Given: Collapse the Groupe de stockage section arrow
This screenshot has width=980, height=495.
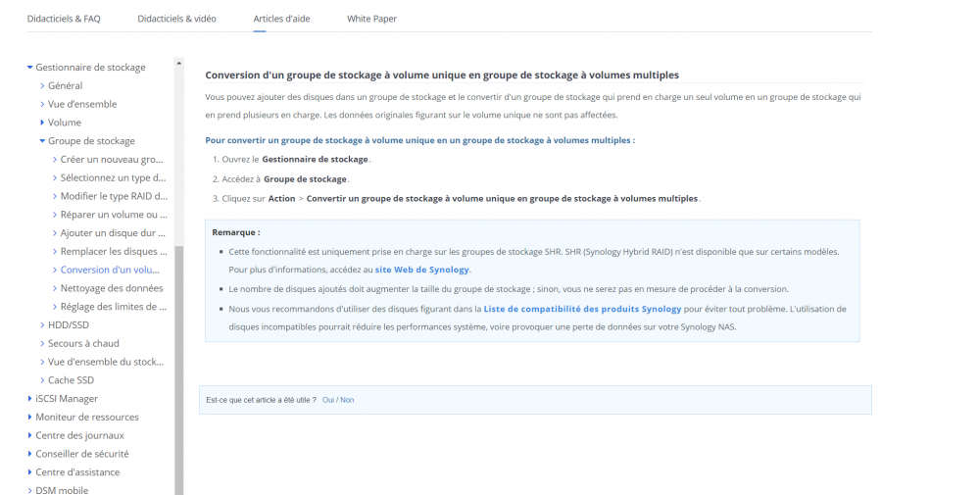Looking at the screenshot, I should [42, 141].
